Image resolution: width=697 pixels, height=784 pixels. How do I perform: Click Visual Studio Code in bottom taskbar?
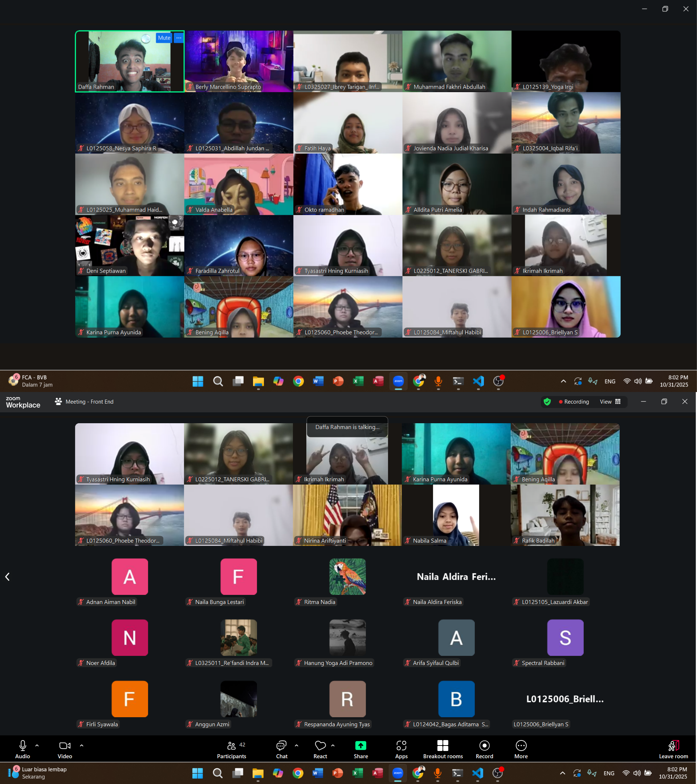tap(478, 773)
